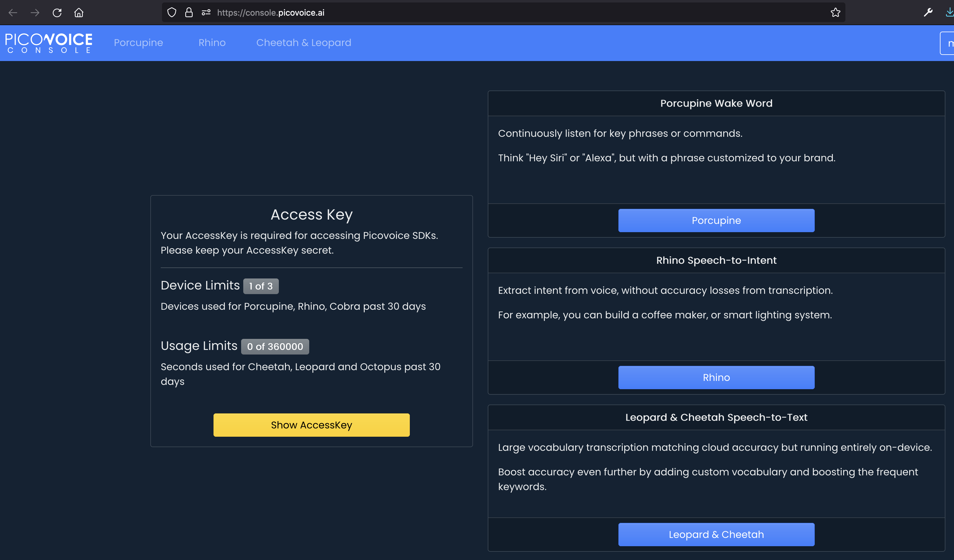This screenshot has width=954, height=560.
Task: Click the URL address bar field
Action: click(492, 13)
